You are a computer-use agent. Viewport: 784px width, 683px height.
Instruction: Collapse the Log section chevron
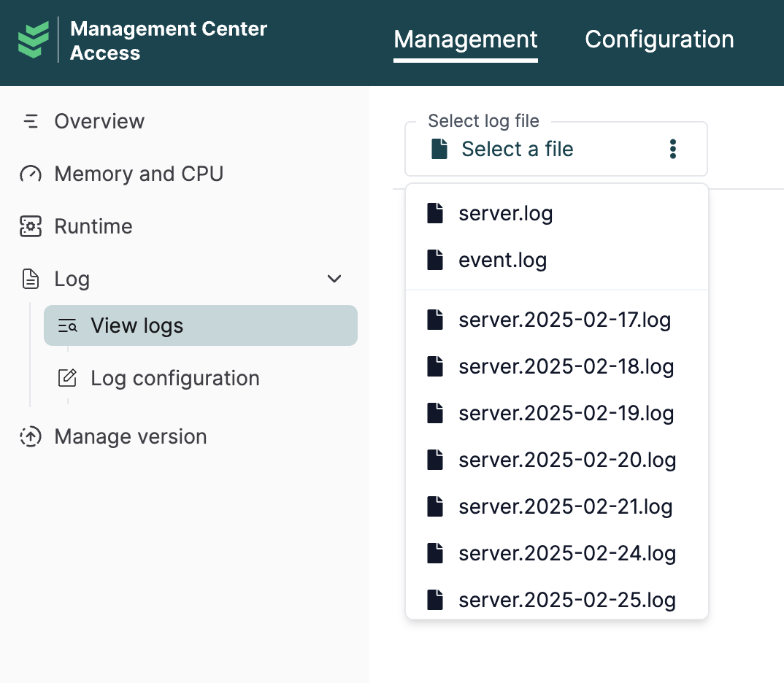click(334, 279)
